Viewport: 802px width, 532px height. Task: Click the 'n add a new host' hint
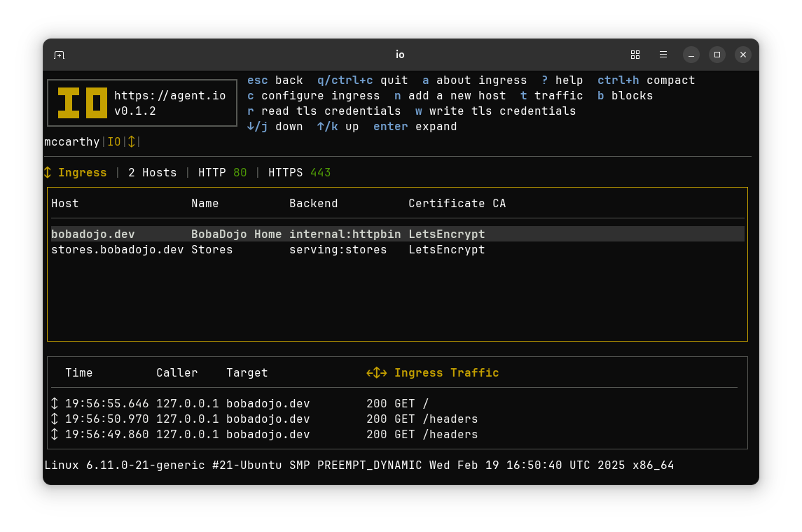click(450, 96)
